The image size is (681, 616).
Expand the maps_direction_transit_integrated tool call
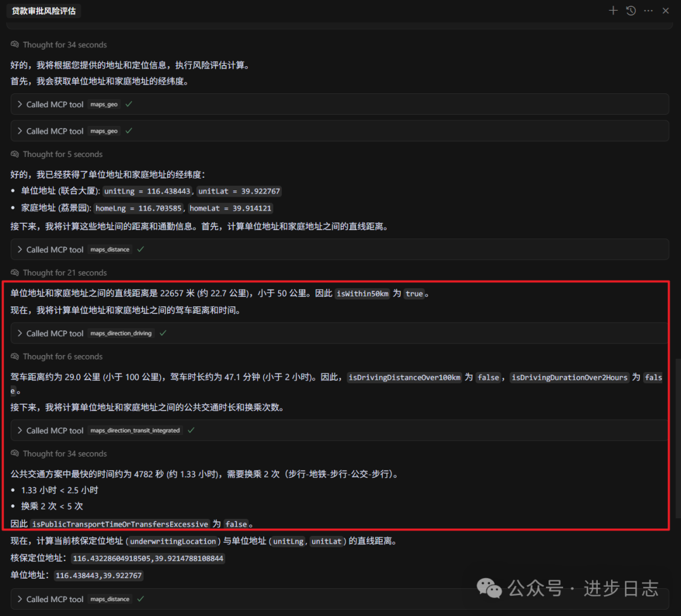340,431
